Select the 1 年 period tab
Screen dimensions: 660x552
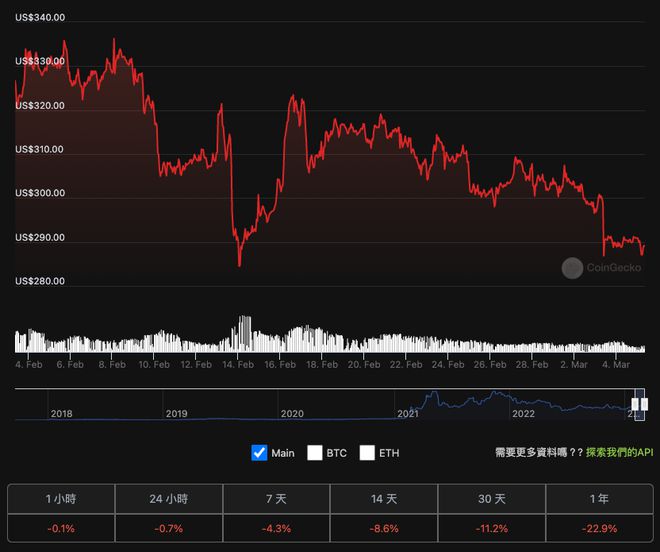pos(599,499)
